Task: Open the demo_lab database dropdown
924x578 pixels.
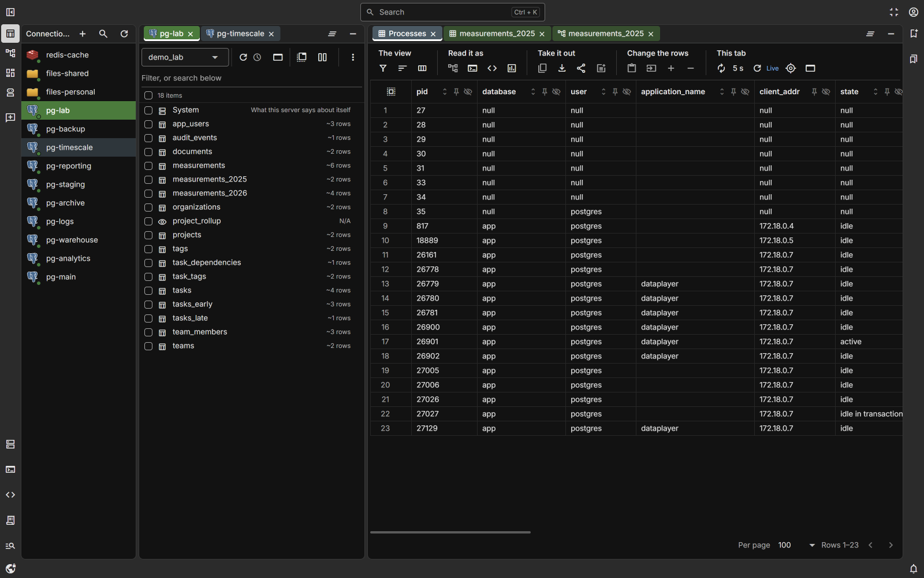Action: (x=185, y=57)
